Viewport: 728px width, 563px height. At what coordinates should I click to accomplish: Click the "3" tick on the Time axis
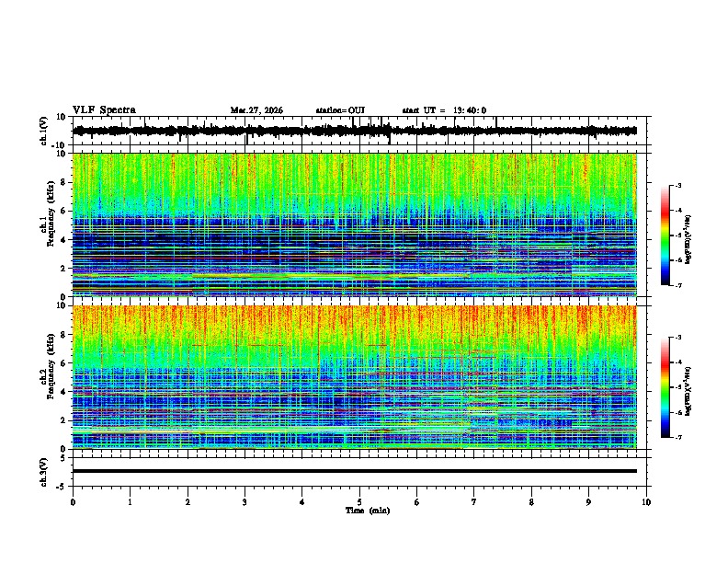(245, 502)
